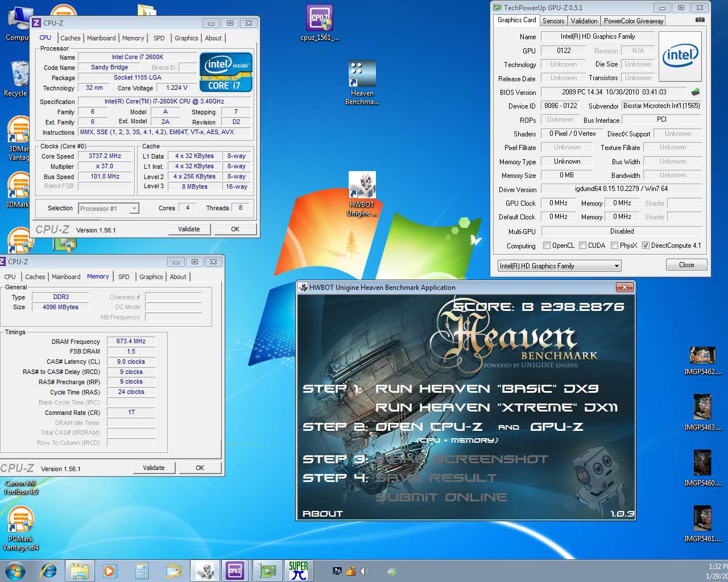
Task: Open the Heaven Benchmark desktop shortcut
Action: coord(362,83)
